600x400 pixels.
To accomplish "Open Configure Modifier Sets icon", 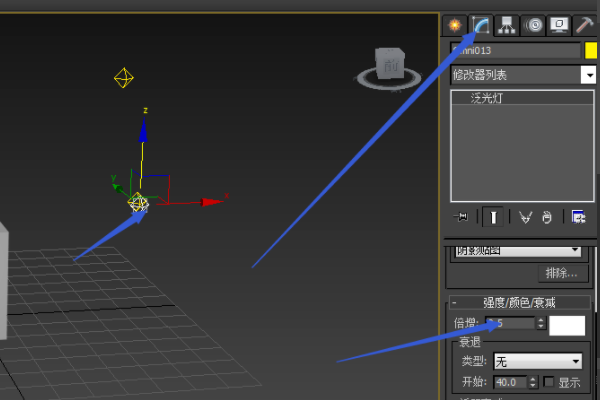I will [578, 216].
